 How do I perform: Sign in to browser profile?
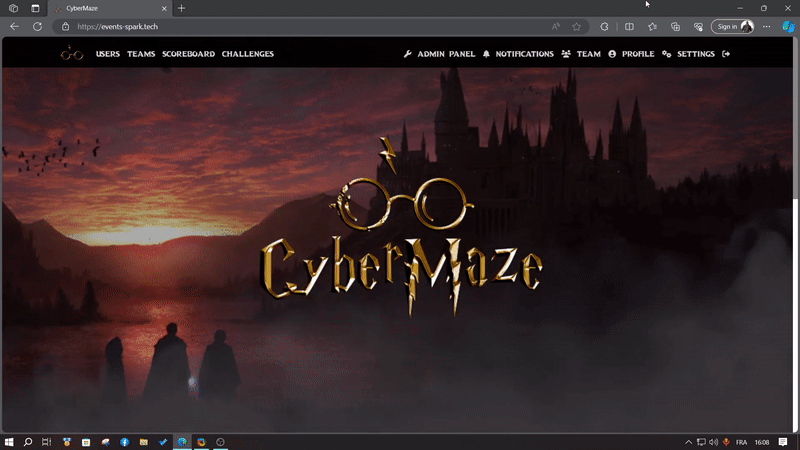point(733,27)
